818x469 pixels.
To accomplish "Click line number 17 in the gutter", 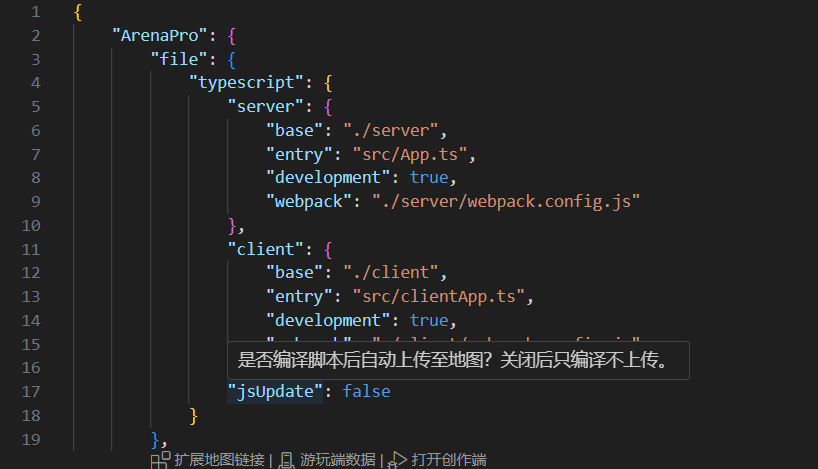I will (31, 392).
